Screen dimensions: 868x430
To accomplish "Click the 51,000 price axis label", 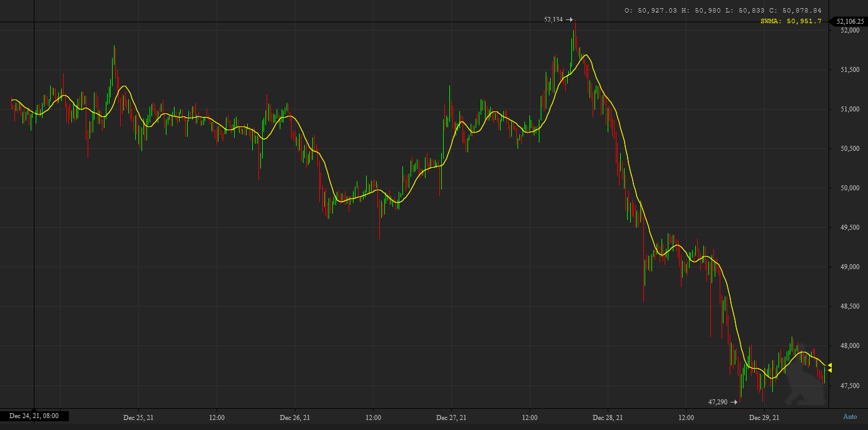I will (x=851, y=110).
